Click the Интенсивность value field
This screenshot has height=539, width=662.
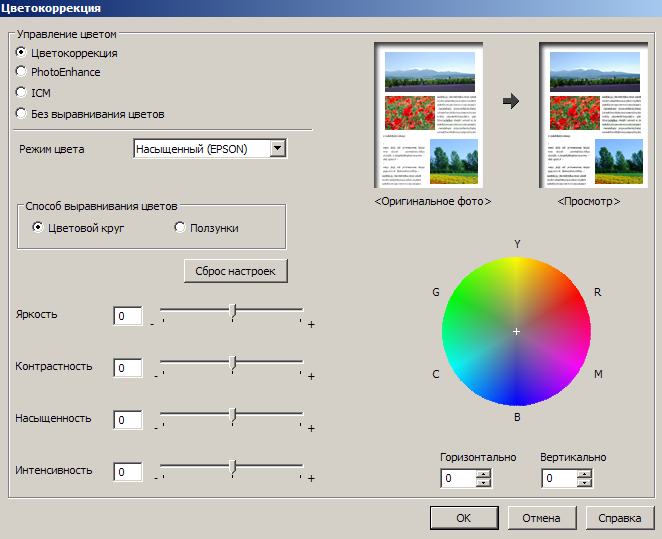click(x=128, y=471)
